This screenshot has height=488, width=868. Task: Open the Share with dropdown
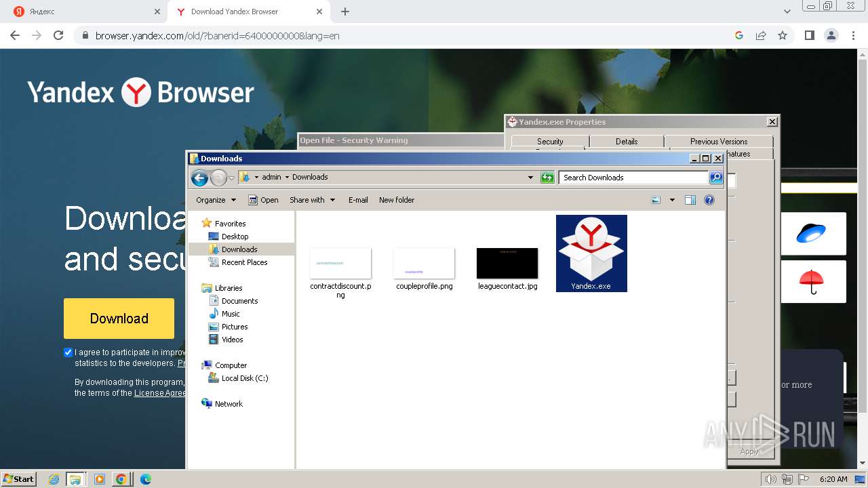(312, 200)
